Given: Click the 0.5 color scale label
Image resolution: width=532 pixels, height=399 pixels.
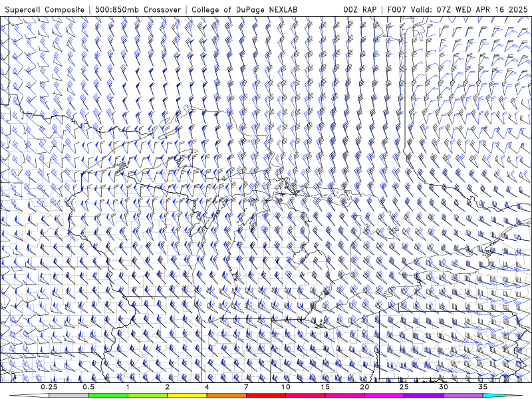Looking at the screenshot, I should point(88,387).
